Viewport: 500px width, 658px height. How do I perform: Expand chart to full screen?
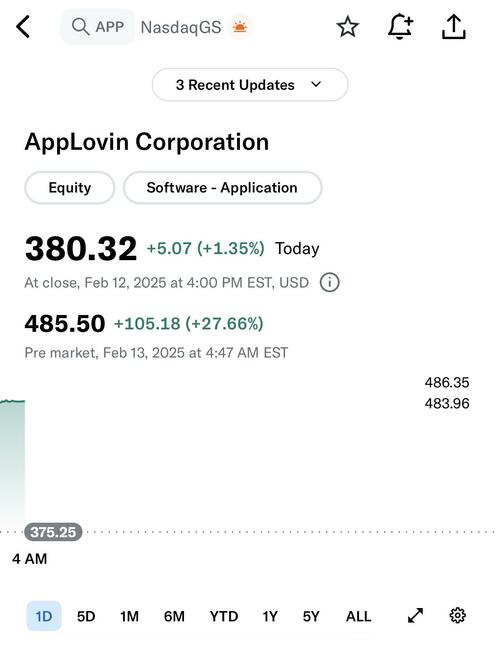tap(416, 616)
